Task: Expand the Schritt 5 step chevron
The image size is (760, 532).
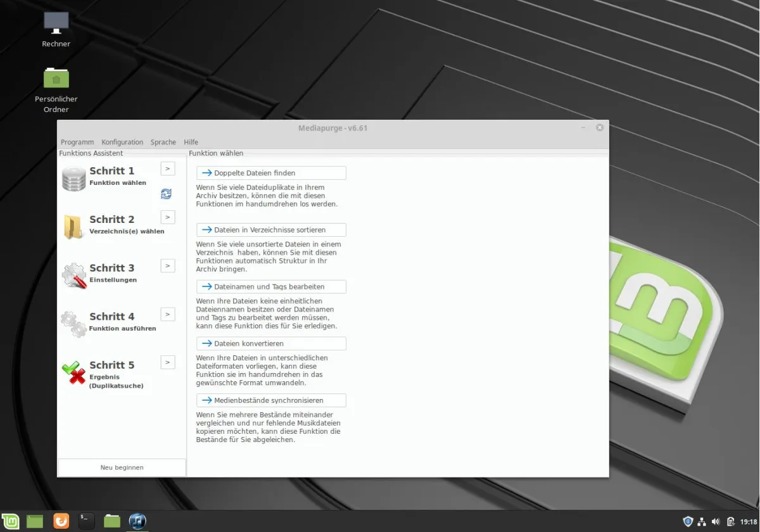Action: 167,362
